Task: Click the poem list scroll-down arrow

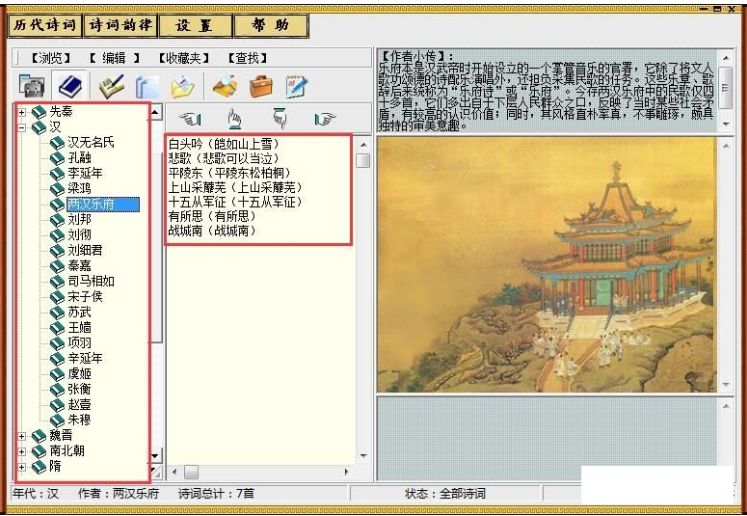Action: click(x=363, y=456)
